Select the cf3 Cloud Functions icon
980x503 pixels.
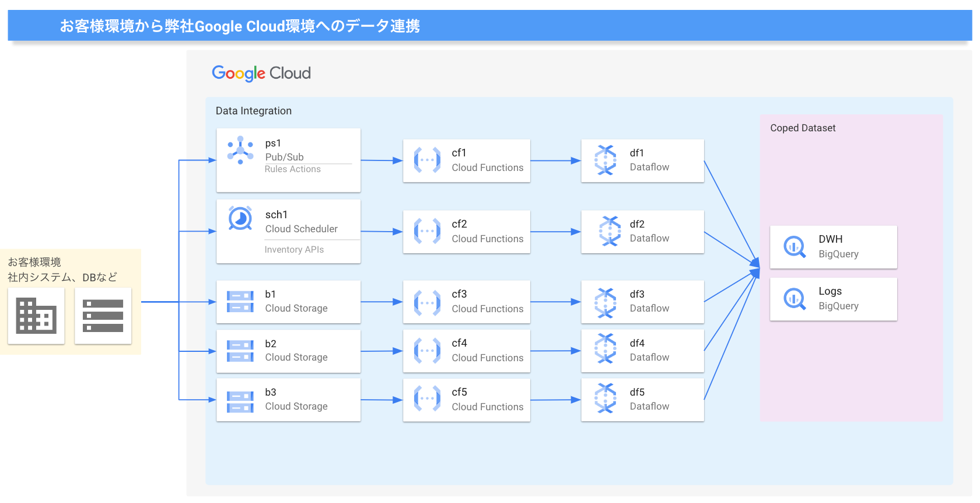click(427, 302)
